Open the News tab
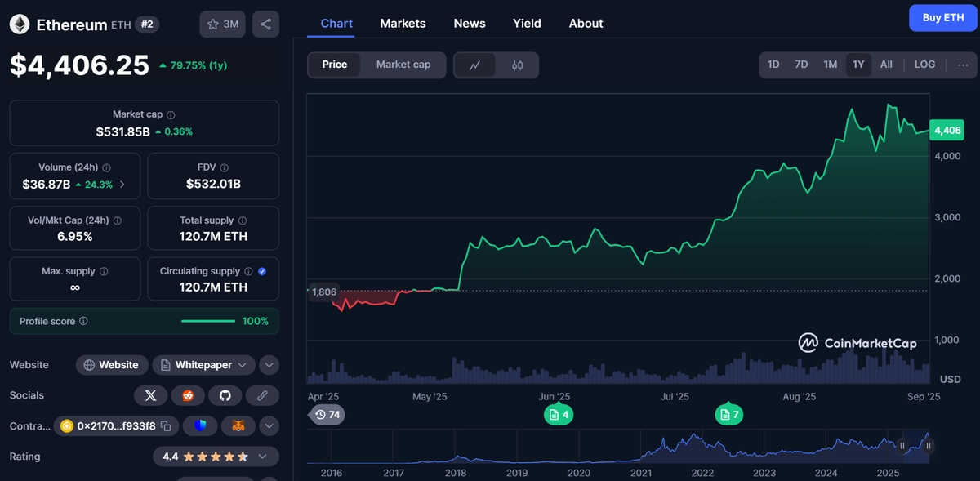This screenshot has height=481, width=980. point(470,23)
